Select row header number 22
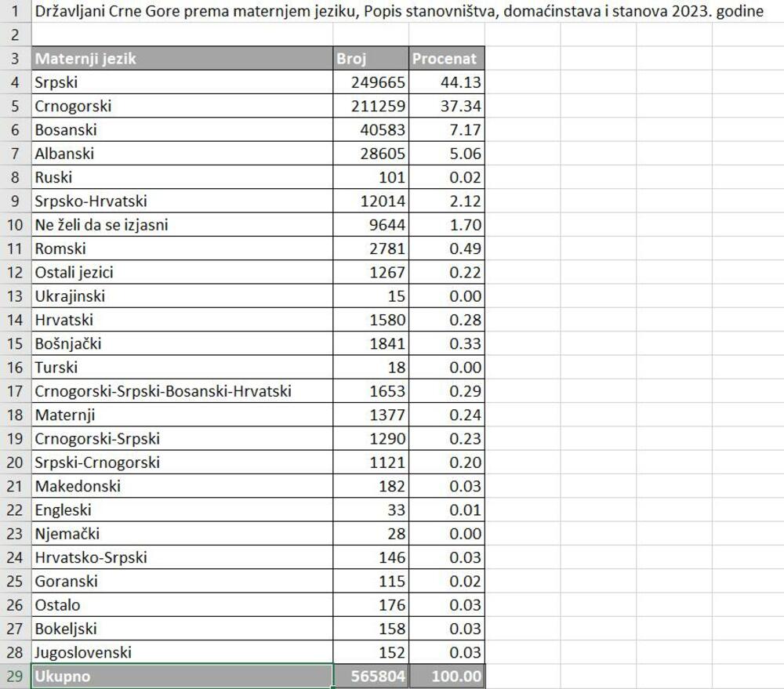 [x=15, y=510]
